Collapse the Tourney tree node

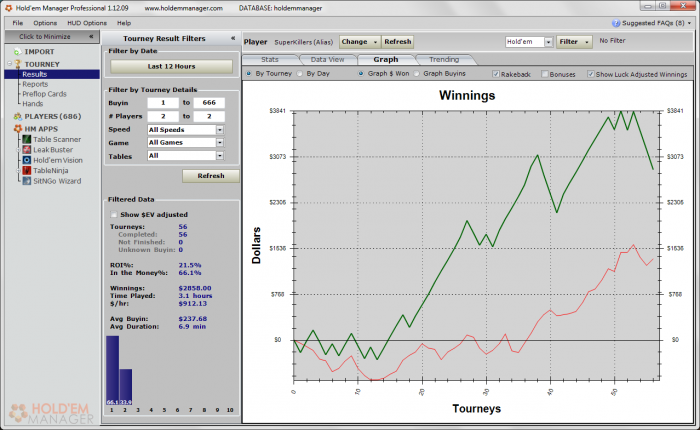[x=9, y=64]
